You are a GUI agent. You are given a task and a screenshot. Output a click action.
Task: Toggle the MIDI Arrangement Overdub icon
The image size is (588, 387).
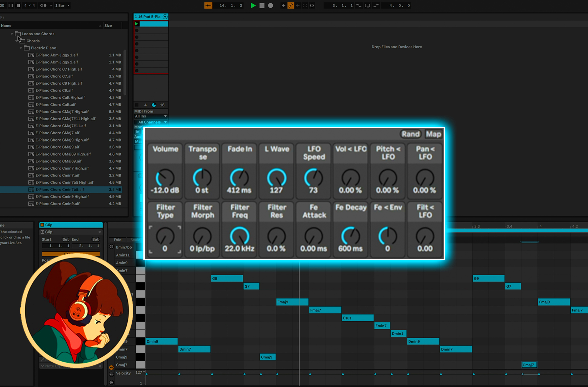[x=291, y=6]
